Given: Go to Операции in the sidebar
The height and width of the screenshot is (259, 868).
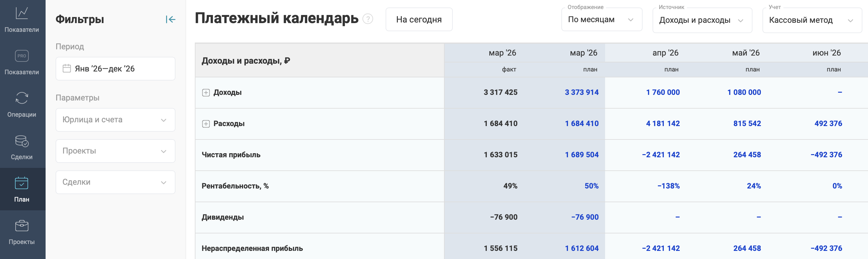Looking at the screenshot, I should 22,98.
